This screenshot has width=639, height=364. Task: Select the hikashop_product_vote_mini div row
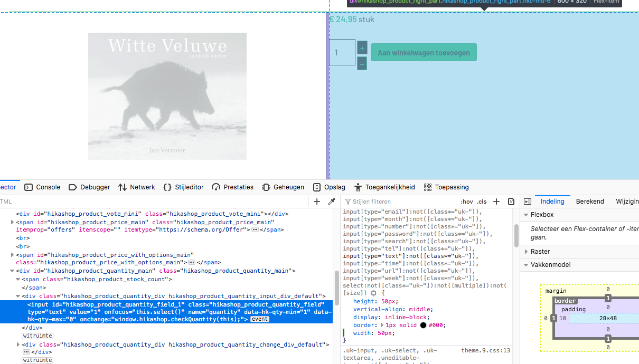coord(152,214)
